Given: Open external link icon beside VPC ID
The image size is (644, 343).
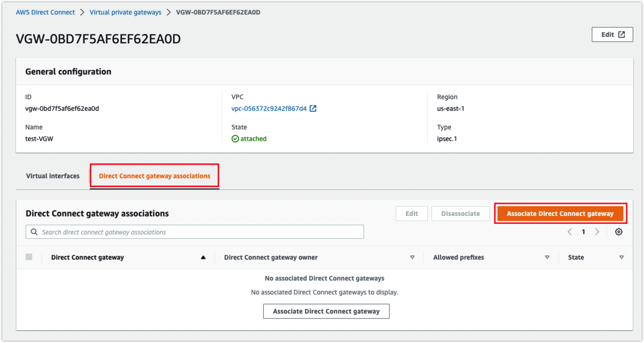Looking at the screenshot, I should pos(313,108).
